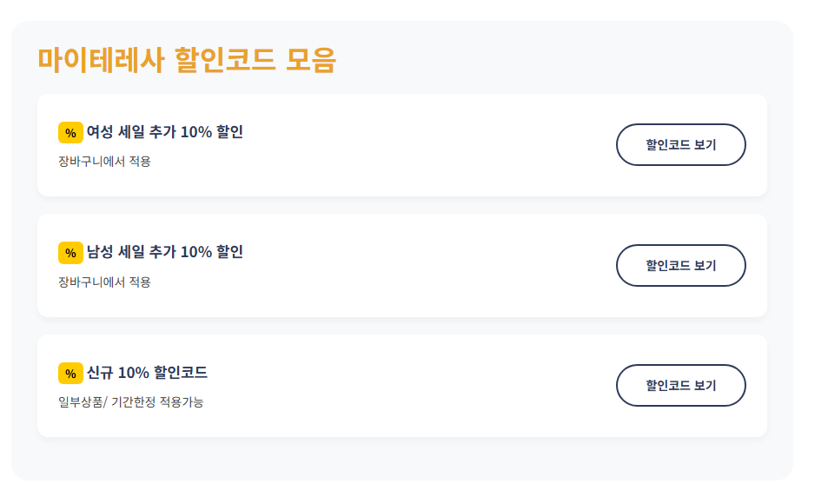Click the 신규 10% 할인코드 title text
Viewport: 828px width, 504px height.
pyautogui.click(x=147, y=373)
